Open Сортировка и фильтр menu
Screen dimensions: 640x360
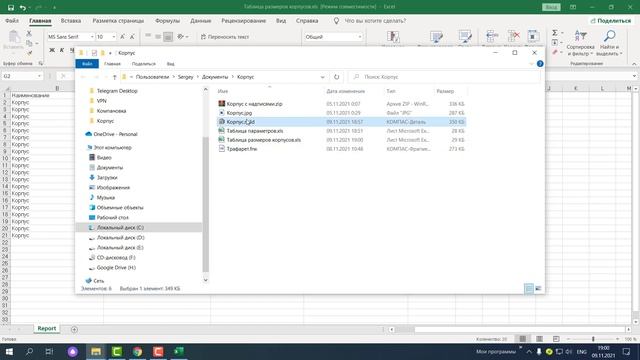pyautogui.click(x=580, y=43)
